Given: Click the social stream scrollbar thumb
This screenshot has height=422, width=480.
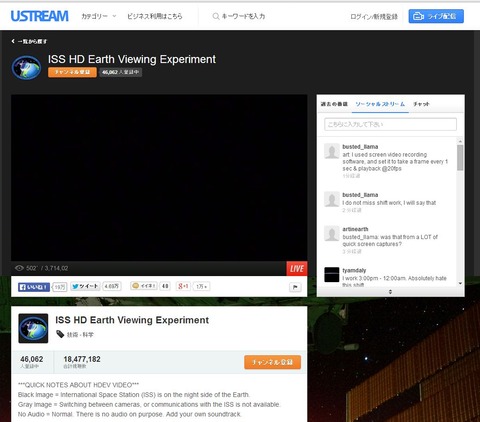Looking at the screenshot, I should coord(460,157).
